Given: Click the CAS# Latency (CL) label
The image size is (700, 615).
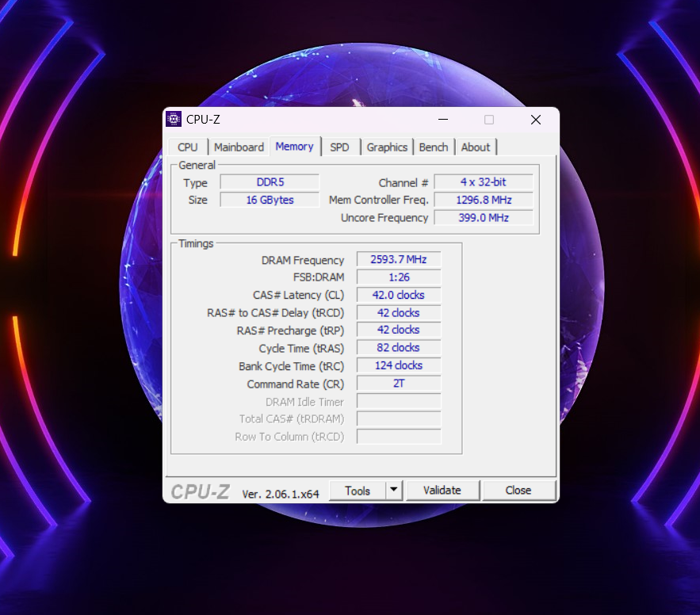Looking at the screenshot, I should tap(299, 296).
